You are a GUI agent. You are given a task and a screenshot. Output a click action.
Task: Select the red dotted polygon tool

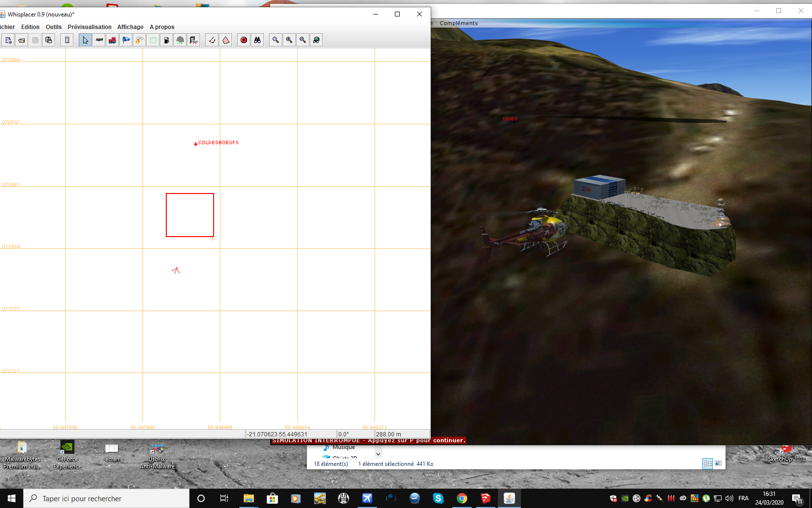point(226,40)
